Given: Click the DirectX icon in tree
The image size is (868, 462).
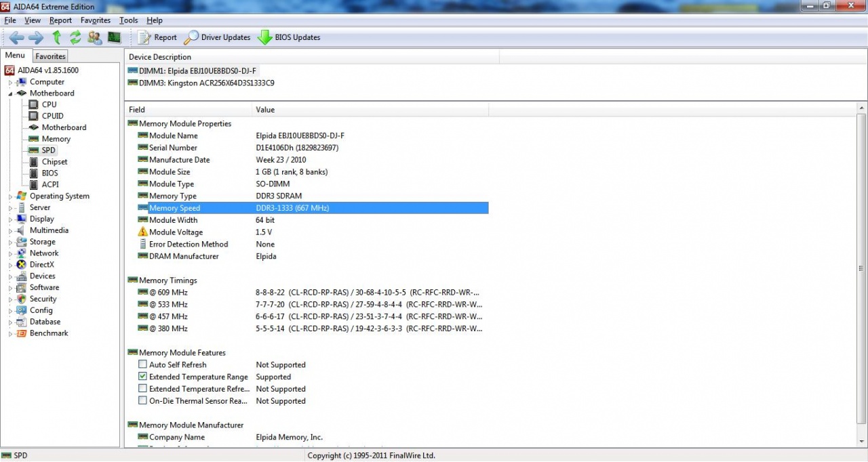Looking at the screenshot, I should coord(22,265).
